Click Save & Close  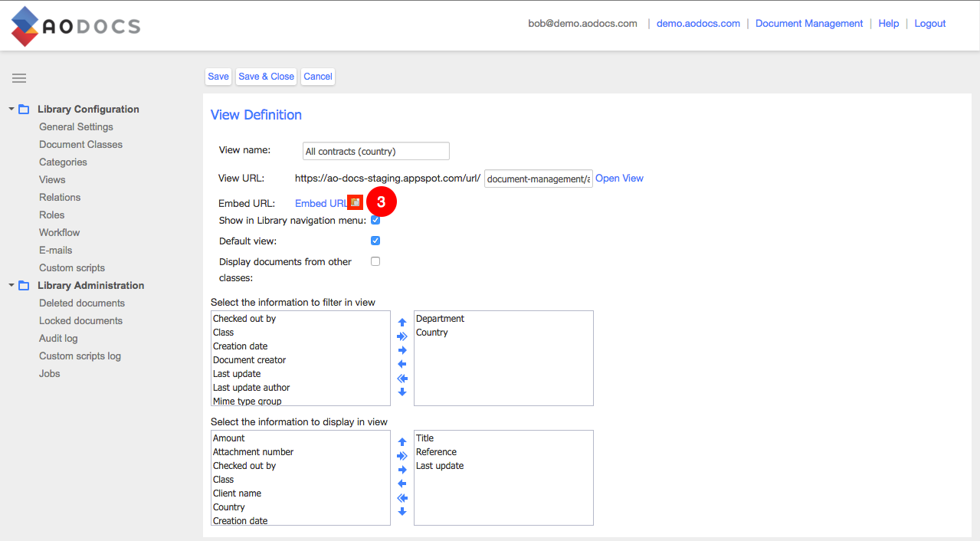267,77
